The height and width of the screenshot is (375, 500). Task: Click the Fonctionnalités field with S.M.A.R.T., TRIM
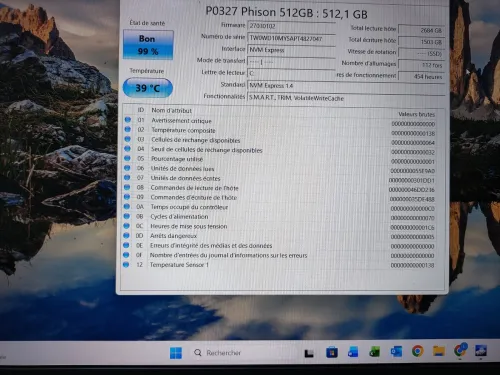346,98
